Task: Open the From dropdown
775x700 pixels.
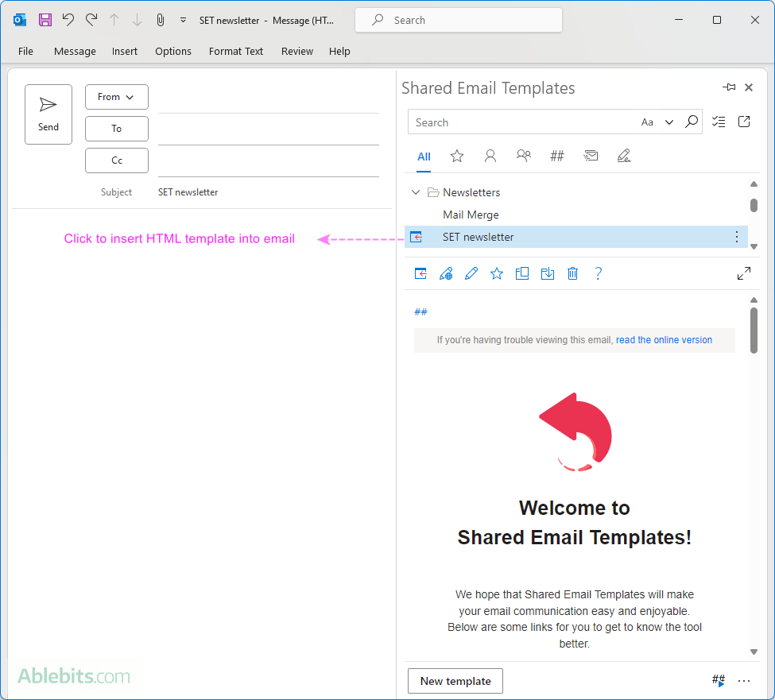Action: (x=116, y=97)
